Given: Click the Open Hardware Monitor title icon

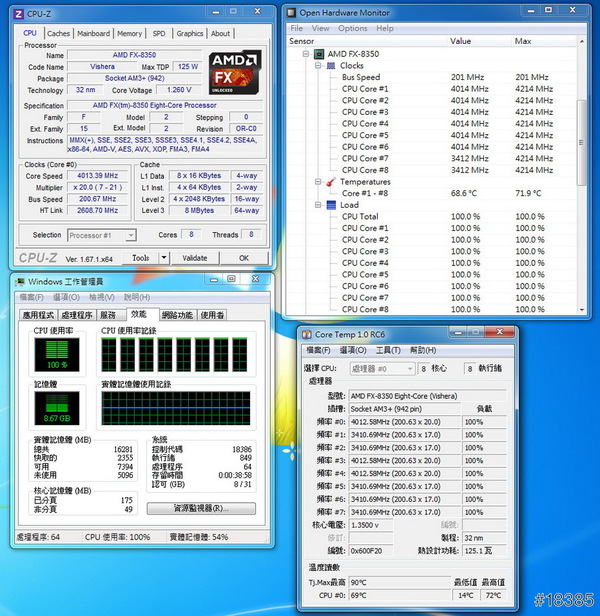Looking at the screenshot, I should [x=291, y=13].
